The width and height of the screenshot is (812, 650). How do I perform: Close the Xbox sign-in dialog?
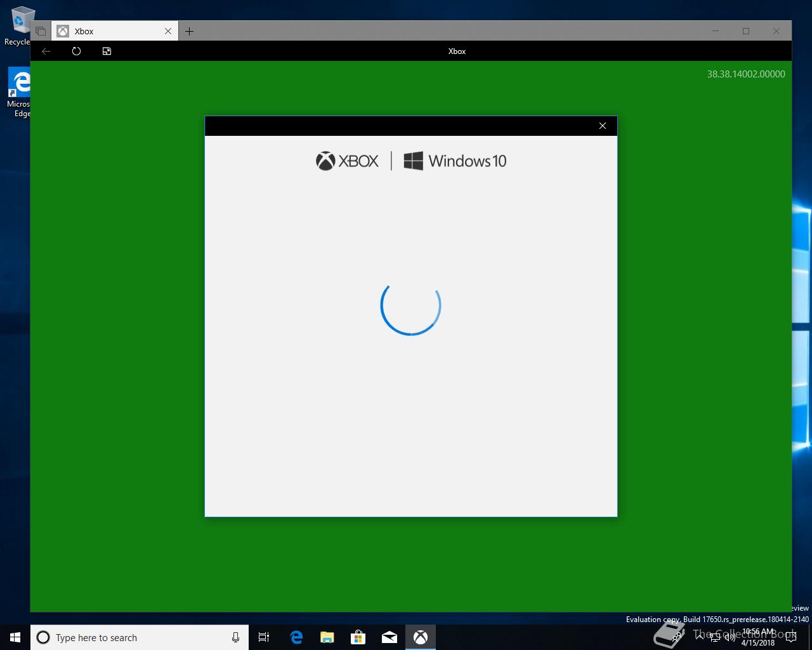point(603,126)
